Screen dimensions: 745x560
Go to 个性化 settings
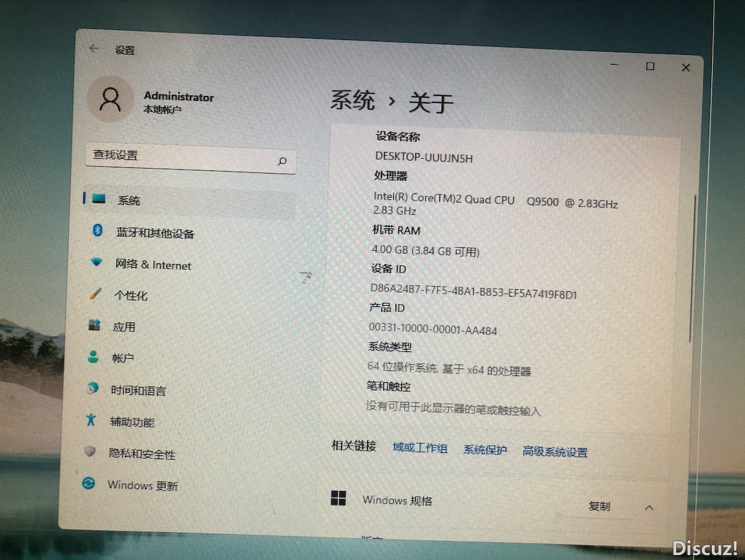pyautogui.click(x=131, y=295)
